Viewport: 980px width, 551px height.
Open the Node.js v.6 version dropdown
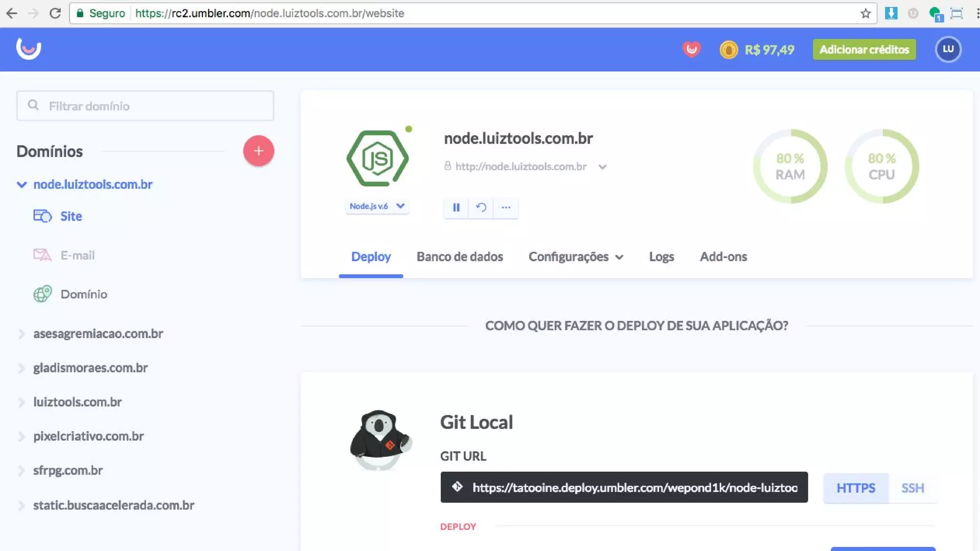[377, 206]
